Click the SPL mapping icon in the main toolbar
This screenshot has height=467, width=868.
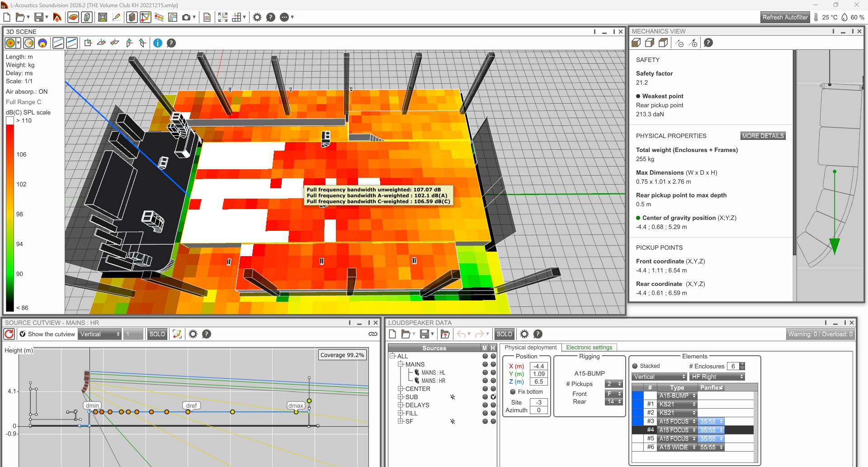pos(73,17)
